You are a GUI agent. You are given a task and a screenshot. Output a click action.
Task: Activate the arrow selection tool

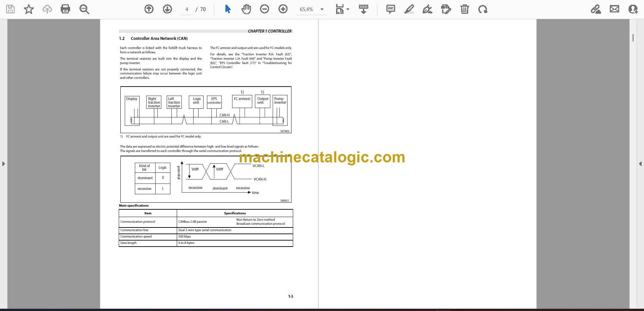pyautogui.click(x=228, y=9)
